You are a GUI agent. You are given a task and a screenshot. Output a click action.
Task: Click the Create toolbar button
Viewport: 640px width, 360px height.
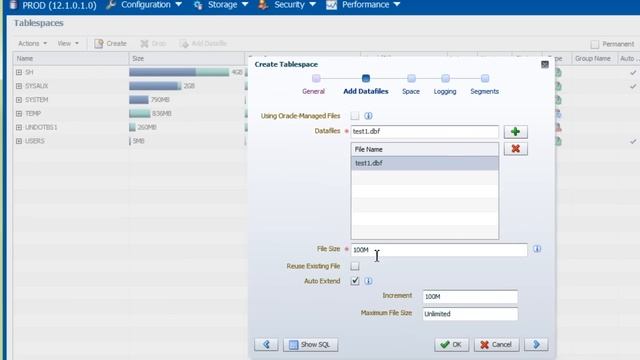(110, 44)
